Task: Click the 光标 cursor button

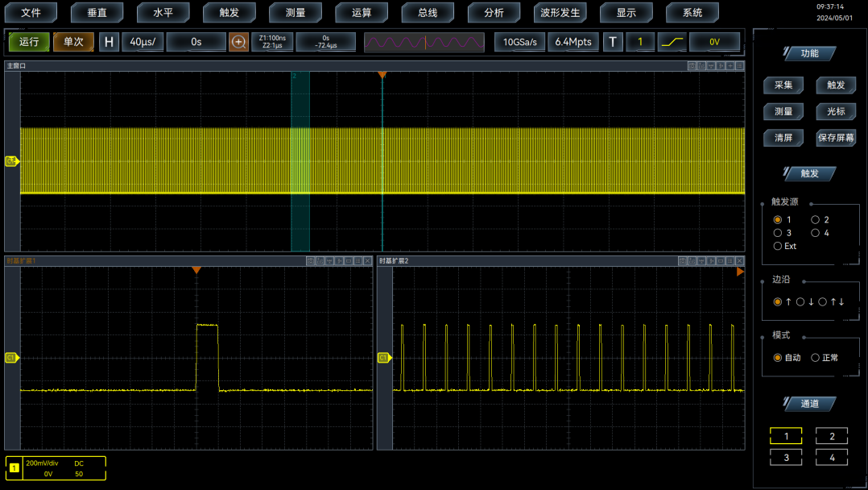Action: pos(836,111)
